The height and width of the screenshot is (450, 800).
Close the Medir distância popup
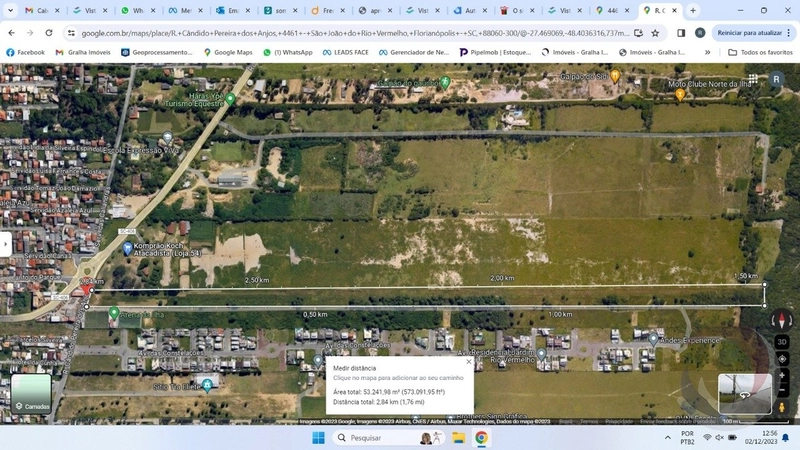(x=469, y=362)
